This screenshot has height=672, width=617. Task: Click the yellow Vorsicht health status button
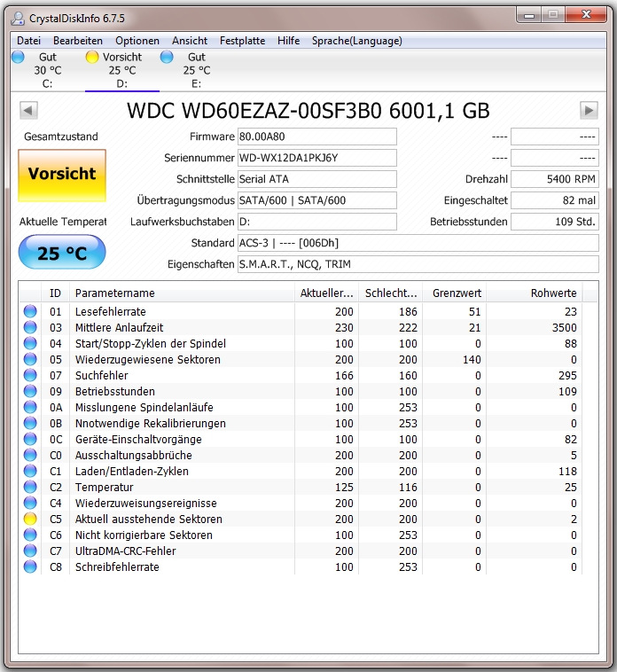coord(62,175)
